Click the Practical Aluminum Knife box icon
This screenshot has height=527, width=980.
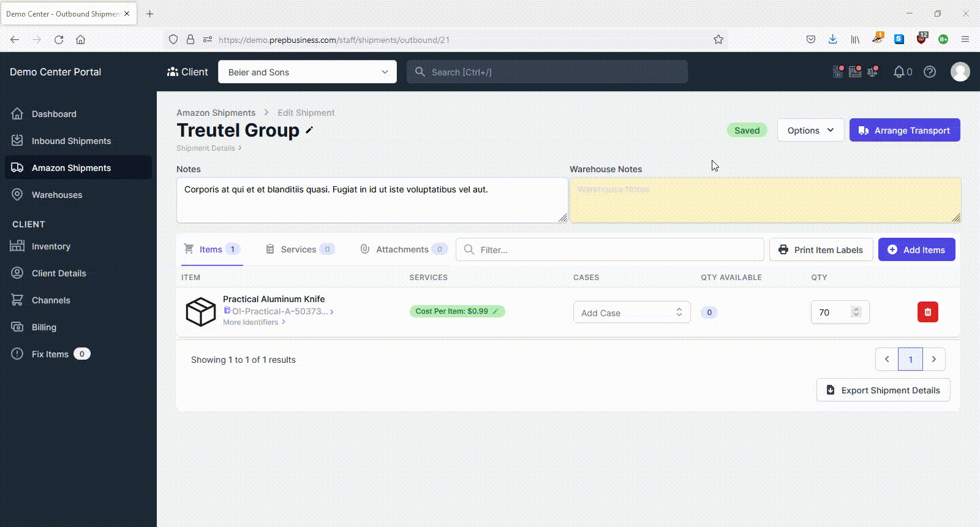[x=201, y=311]
